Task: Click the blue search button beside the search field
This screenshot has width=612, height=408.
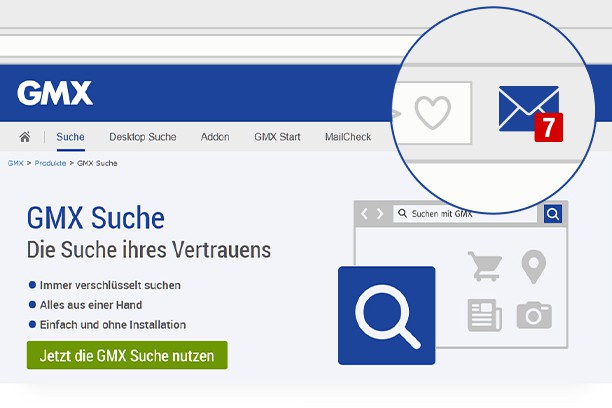Action: [x=553, y=214]
